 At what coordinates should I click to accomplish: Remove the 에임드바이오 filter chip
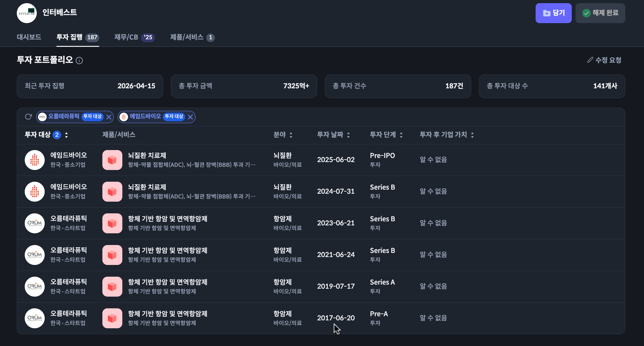tap(190, 117)
